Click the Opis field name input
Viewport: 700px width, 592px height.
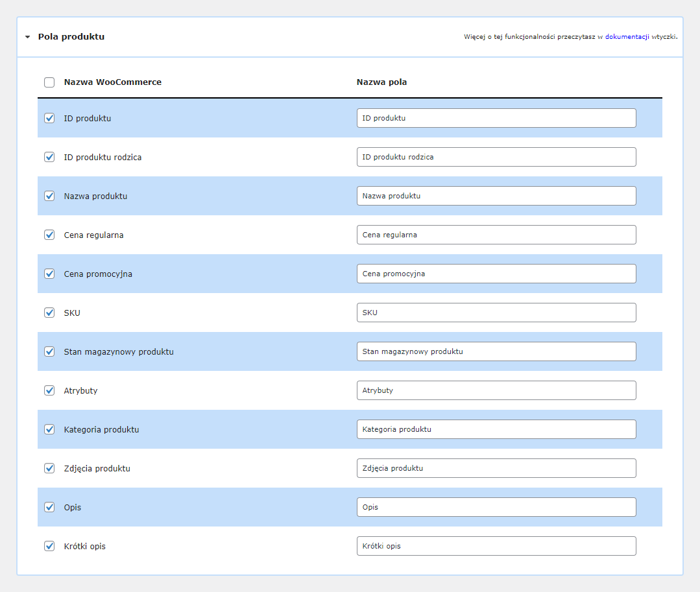pyautogui.click(x=496, y=507)
